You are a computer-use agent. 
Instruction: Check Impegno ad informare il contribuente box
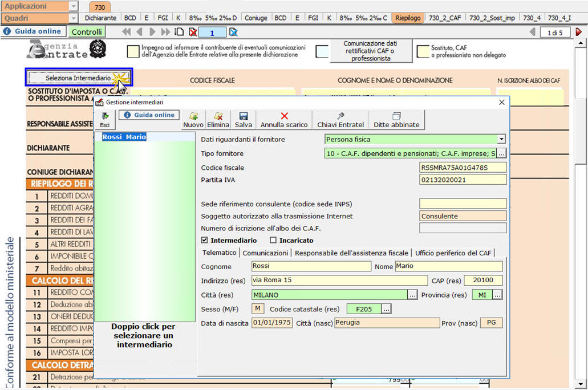point(133,51)
